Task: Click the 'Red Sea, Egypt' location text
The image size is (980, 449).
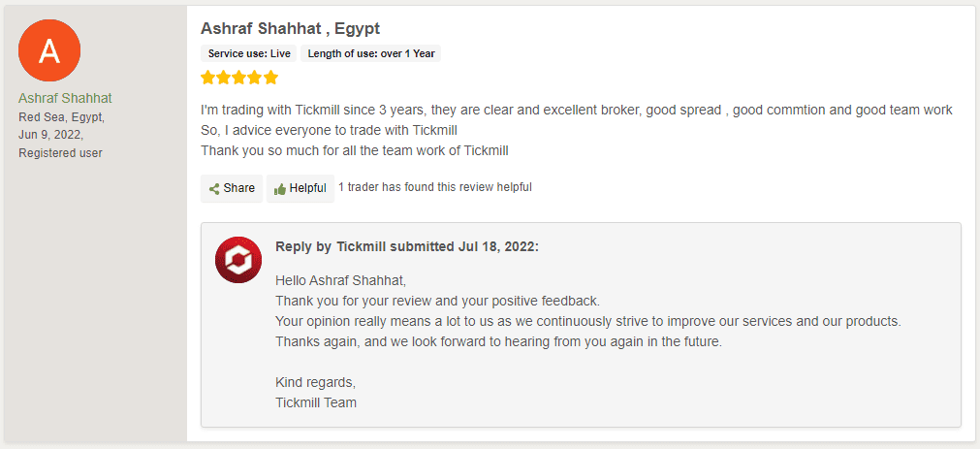Action: pyautogui.click(x=61, y=117)
